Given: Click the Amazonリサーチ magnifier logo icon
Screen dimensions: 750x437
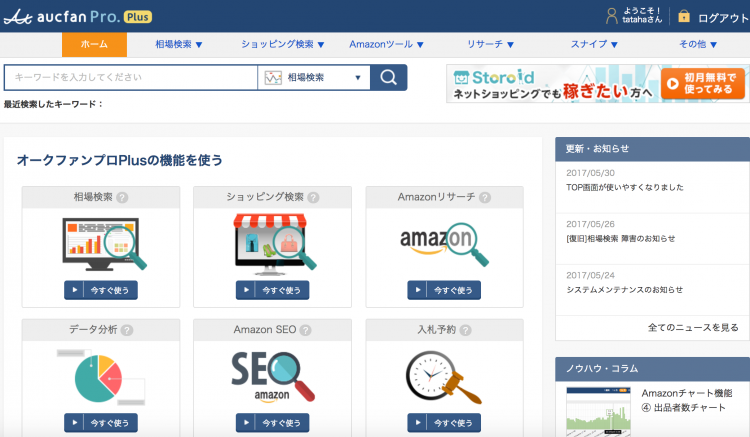Looking at the screenshot, I should click(444, 244).
